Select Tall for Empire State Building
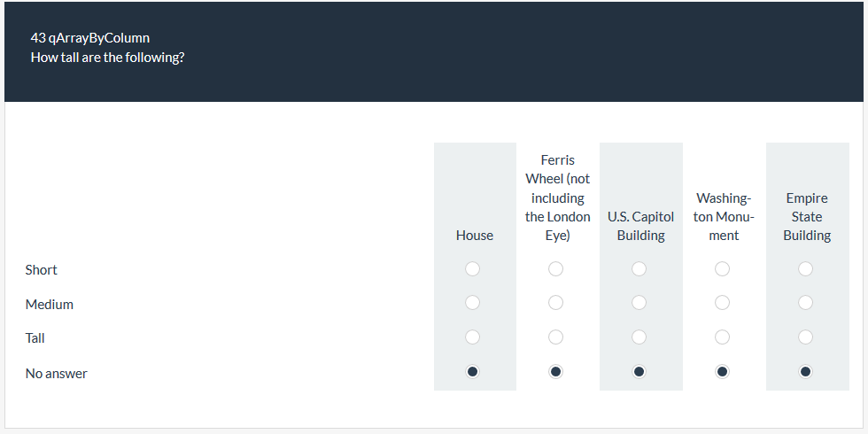 805,337
